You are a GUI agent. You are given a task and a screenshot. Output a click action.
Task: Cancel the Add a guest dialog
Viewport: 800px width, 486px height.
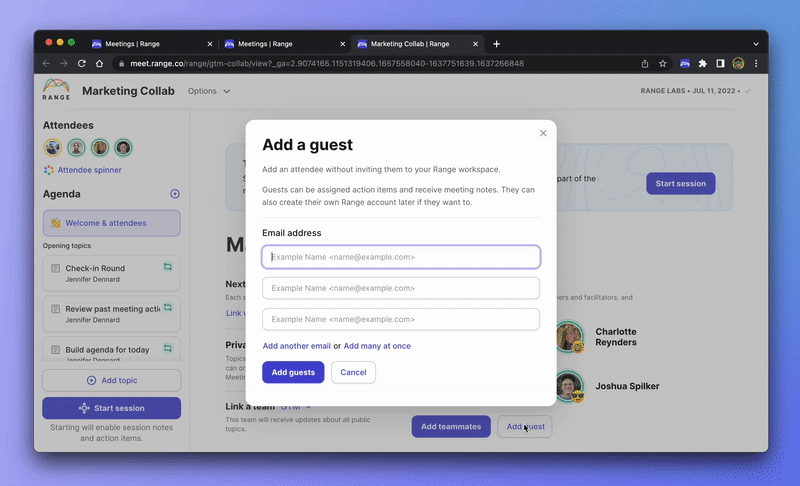(353, 372)
